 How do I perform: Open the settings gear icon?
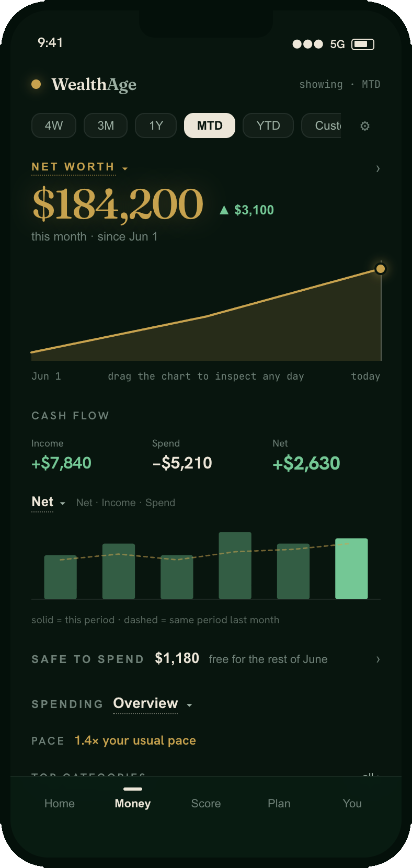point(365,126)
